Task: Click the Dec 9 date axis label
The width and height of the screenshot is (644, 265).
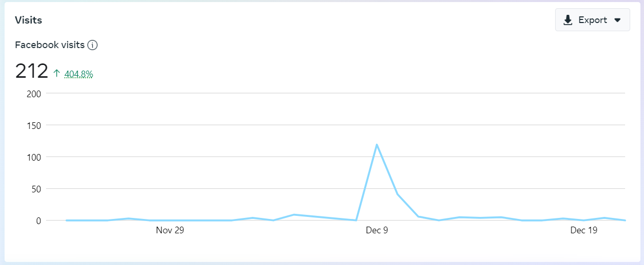Action: (x=377, y=231)
